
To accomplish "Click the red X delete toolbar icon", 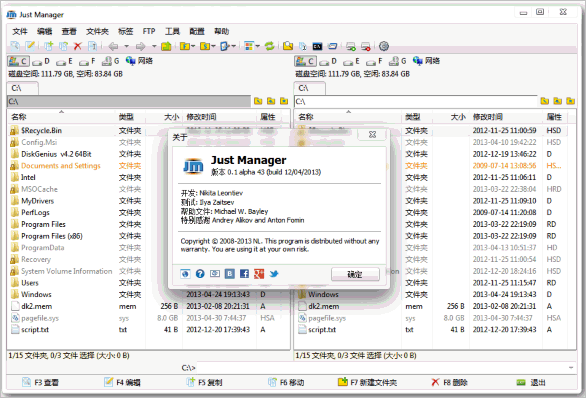I will pyautogui.click(x=77, y=46).
